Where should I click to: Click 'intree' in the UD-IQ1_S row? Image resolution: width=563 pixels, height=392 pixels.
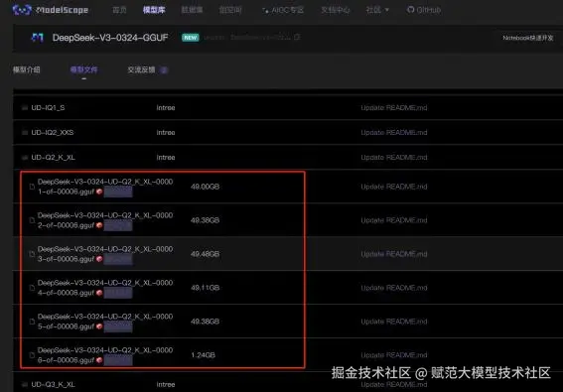pyautogui.click(x=166, y=108)
